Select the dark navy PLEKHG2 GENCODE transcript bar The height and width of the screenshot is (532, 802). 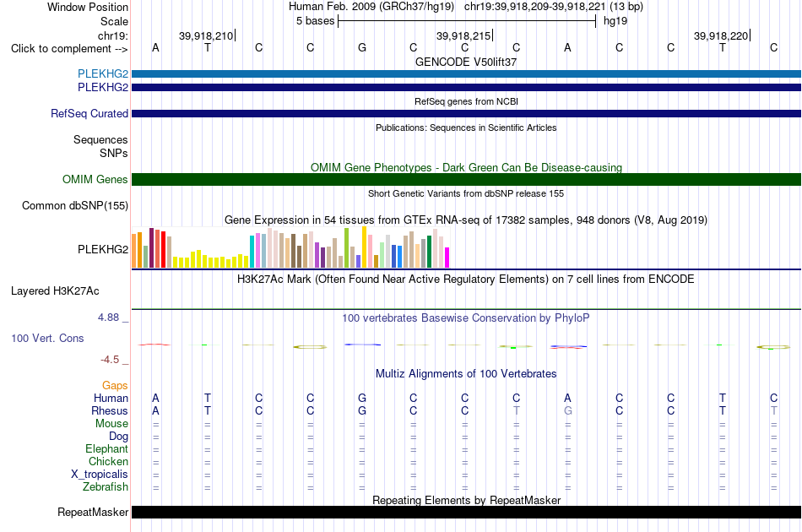467,88
